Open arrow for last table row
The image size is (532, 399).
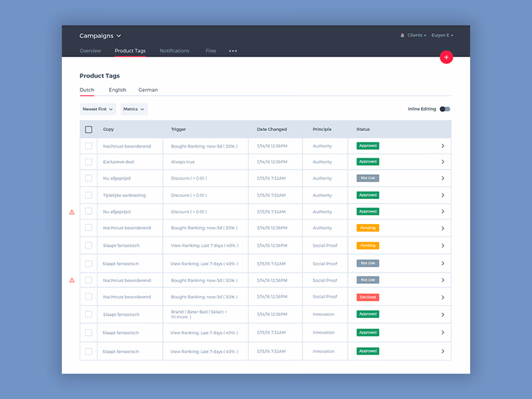click(443, 351)
